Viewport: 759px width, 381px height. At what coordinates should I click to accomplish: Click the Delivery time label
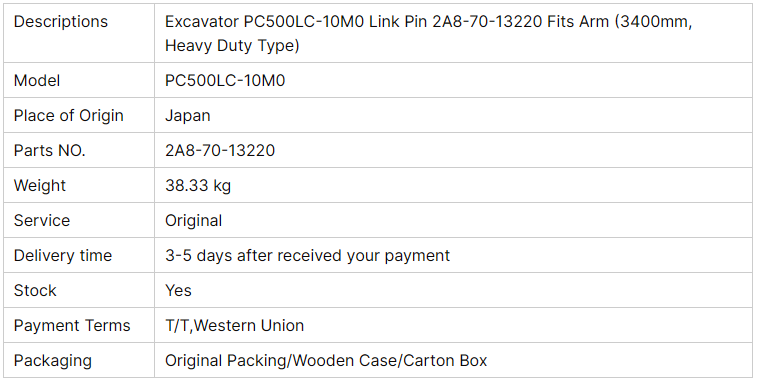click(x=63, y=256)
